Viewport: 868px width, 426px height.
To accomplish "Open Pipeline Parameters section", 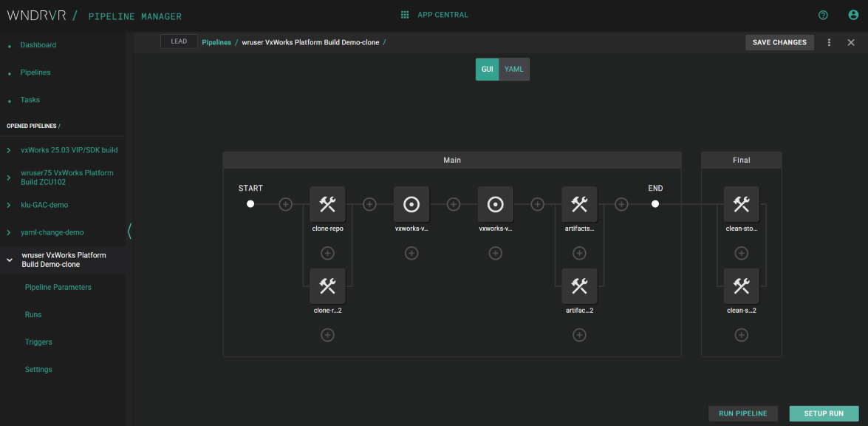I will point(58,287).
